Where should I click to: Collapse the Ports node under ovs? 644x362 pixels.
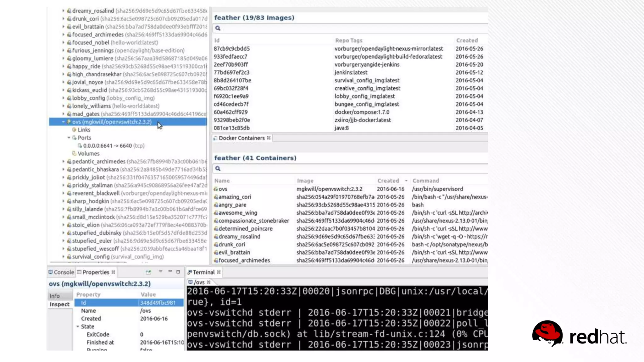[69, 138]
